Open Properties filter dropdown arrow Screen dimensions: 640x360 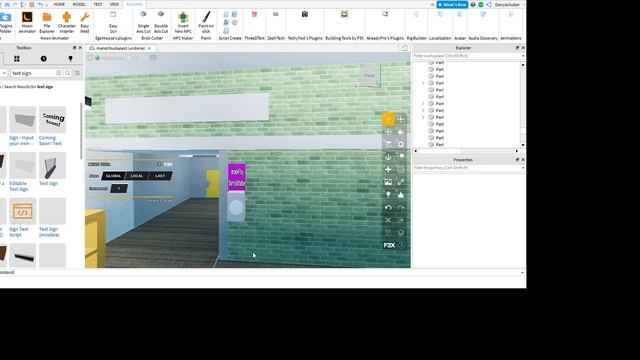[x=523, y=168]
